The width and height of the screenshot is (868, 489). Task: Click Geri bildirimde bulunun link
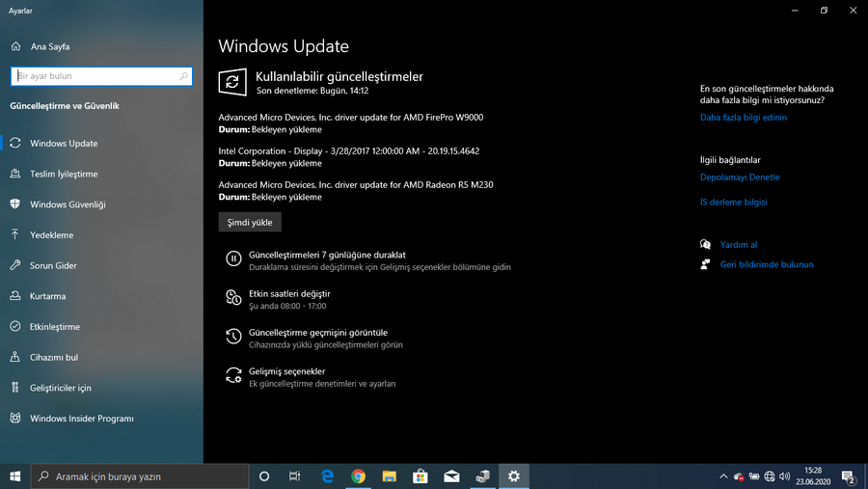[x=767, y=264]
